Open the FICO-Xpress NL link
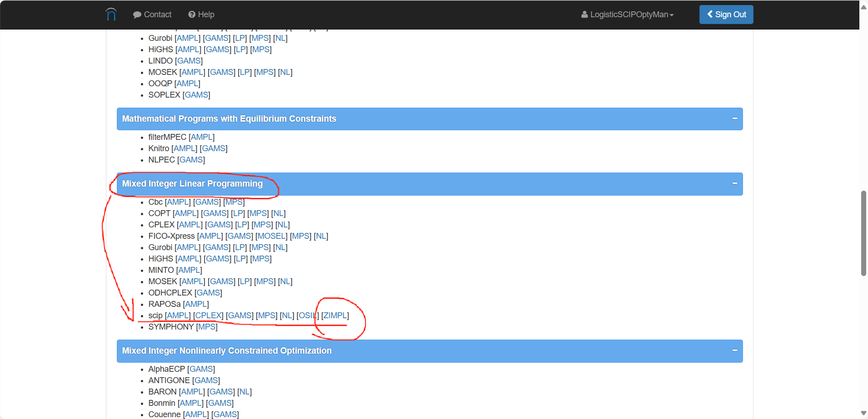The image size is (868, 419). pyautogui.click(x=321, y=236)
